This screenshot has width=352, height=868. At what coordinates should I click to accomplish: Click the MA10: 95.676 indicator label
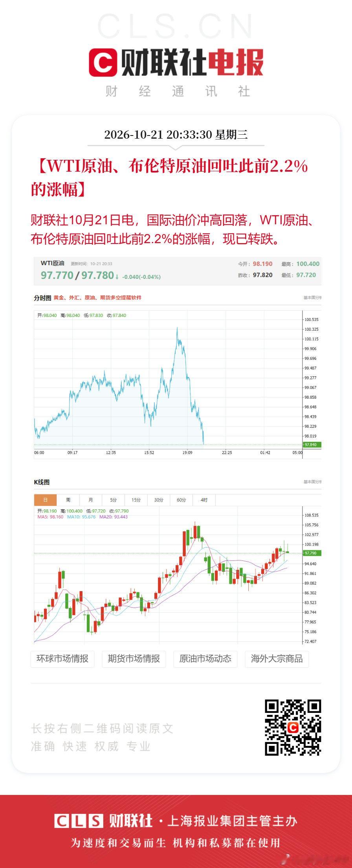(x=81, y=517)
